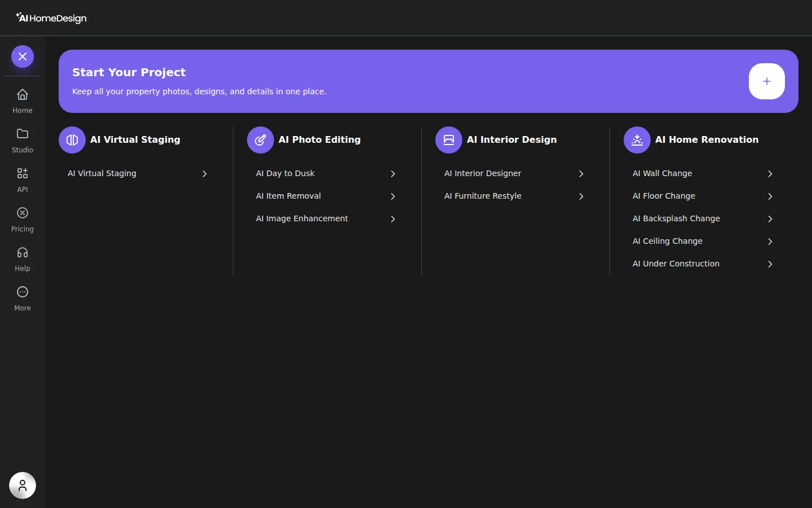Expand the AI Interior Designer chevron
Viewport: 812px width, 508px height.
click(x=581, y=174)
